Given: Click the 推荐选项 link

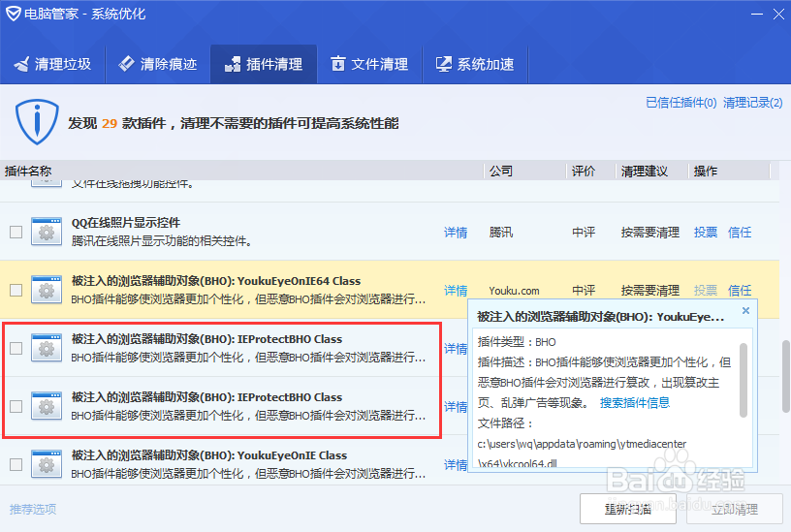Looking at the screenshot, I should [x=33, y=510].
